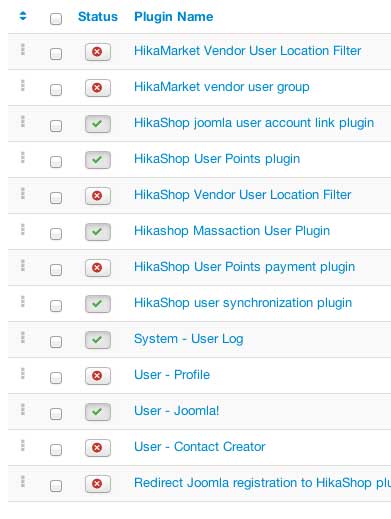This screenshot has width=391, height=519.
Task: Disable System - User Log status icon
Action: pyautogui.click(x=98, y=340)
